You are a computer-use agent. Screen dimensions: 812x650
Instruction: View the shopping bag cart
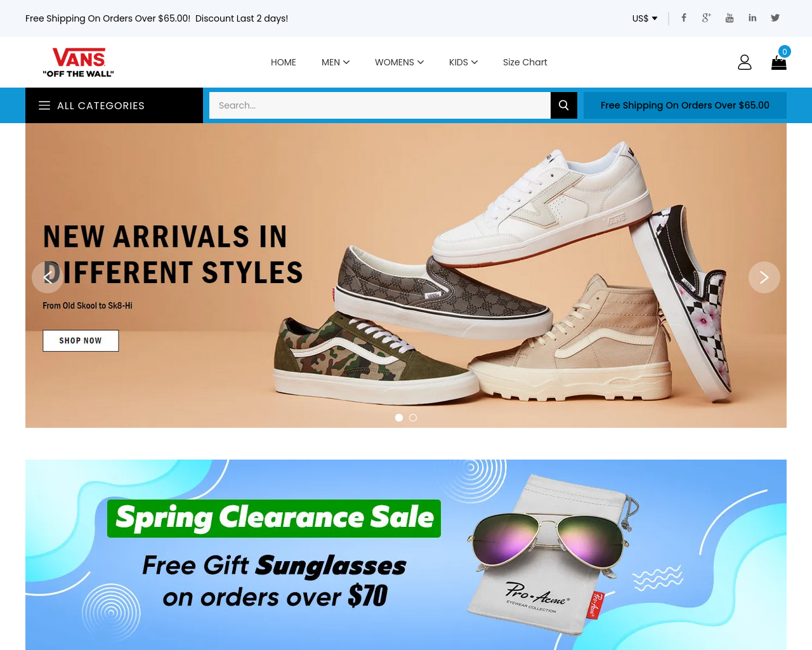[x=779, y=62]
